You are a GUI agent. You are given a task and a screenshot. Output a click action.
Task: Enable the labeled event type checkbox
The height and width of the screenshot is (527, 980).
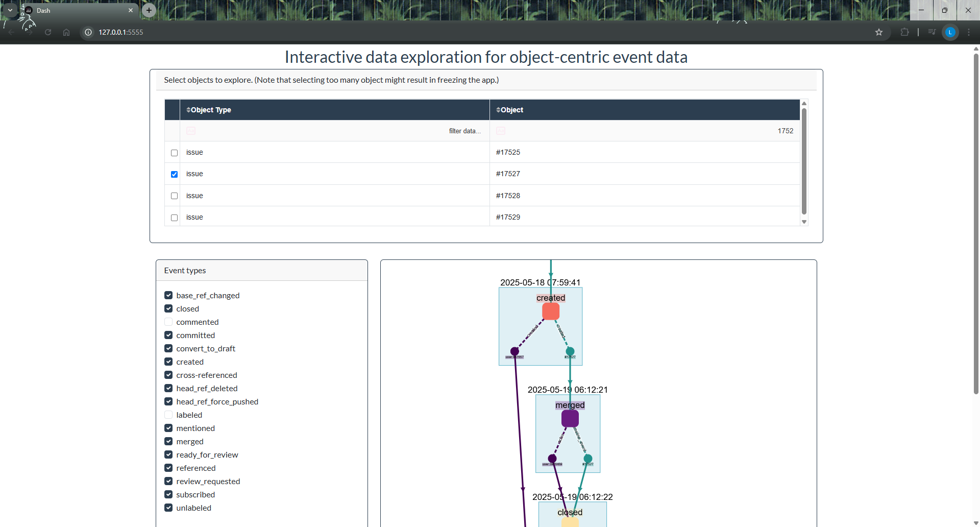click(168, 415)
